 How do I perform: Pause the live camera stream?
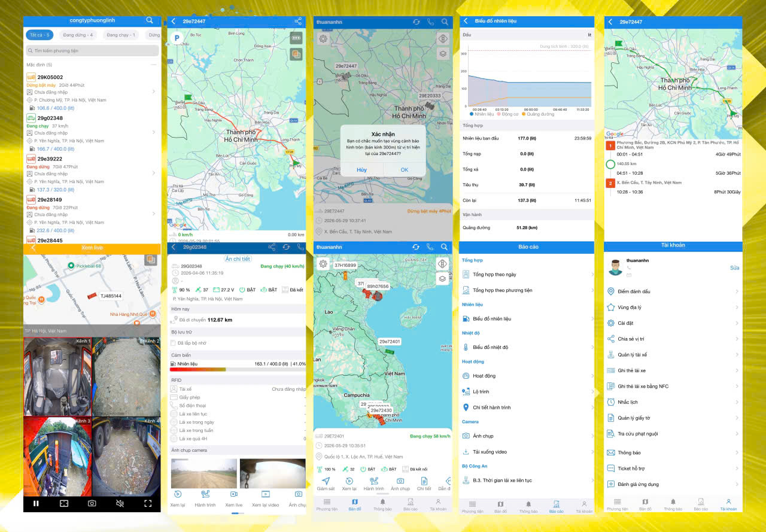tap(36, 503)
